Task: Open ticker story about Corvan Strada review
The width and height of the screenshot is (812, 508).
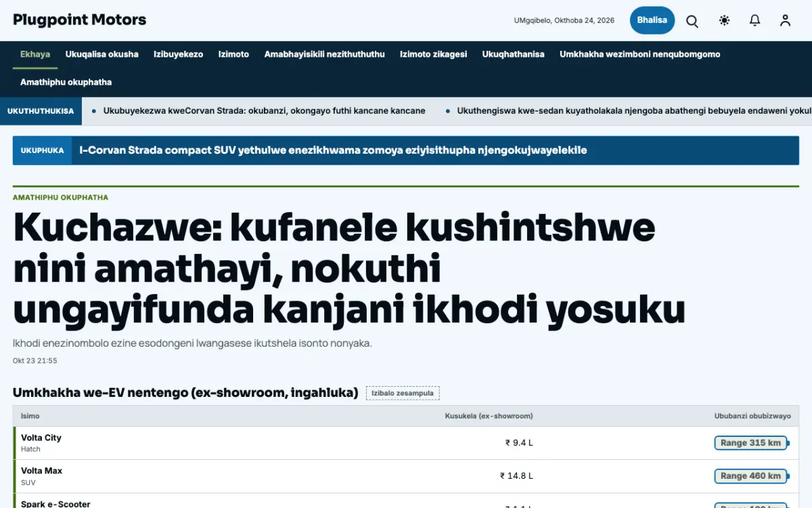Action: coord(265,111)
